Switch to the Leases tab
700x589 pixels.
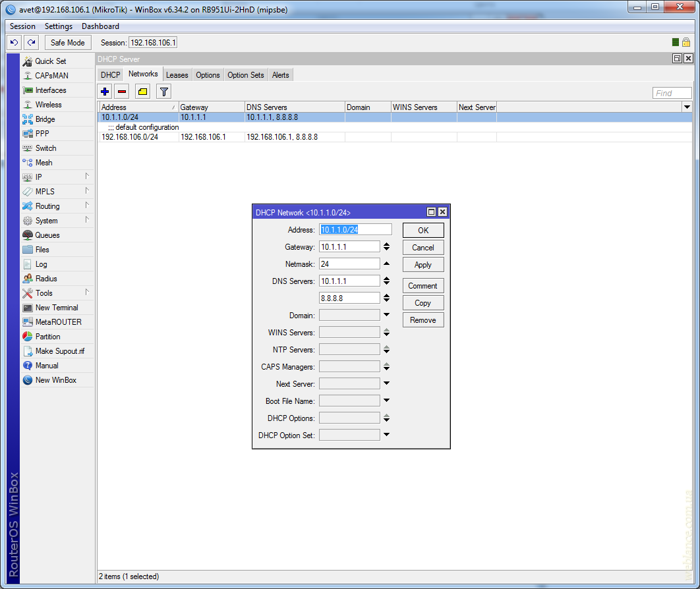[x=177, y=75]
